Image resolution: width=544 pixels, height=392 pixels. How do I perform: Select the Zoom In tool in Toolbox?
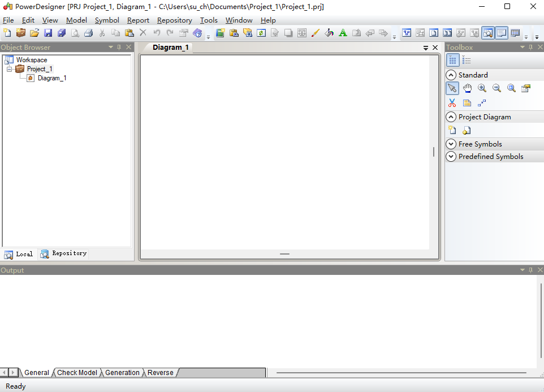point(482,88)
